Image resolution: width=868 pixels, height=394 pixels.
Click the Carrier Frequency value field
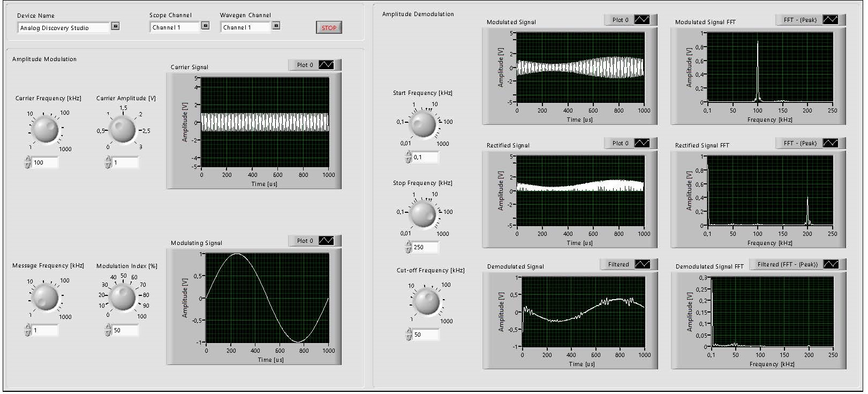[x=45, y=162]
